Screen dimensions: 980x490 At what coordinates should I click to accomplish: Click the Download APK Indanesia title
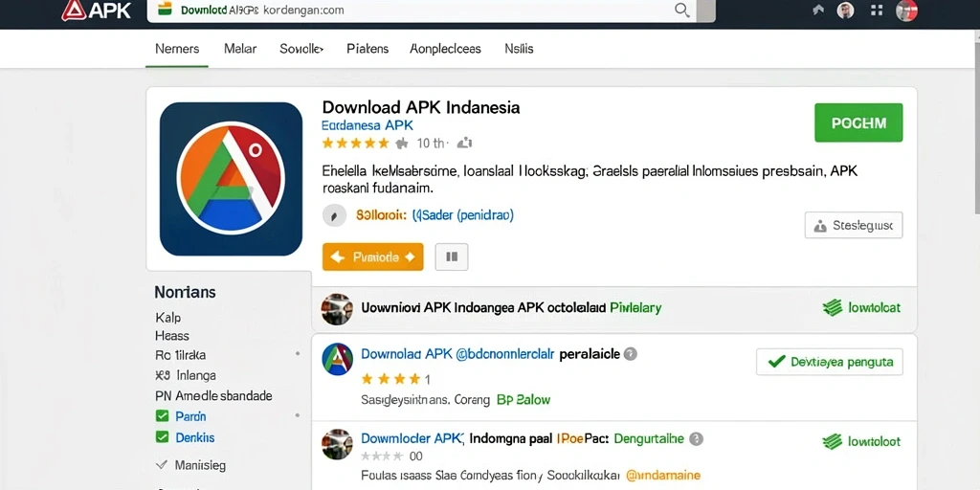click(421, 107)
